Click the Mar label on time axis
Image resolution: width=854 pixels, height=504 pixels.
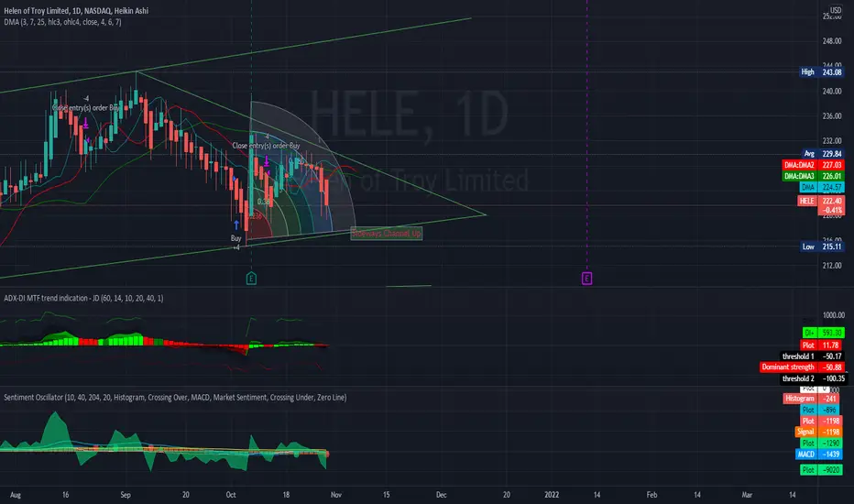747,495
